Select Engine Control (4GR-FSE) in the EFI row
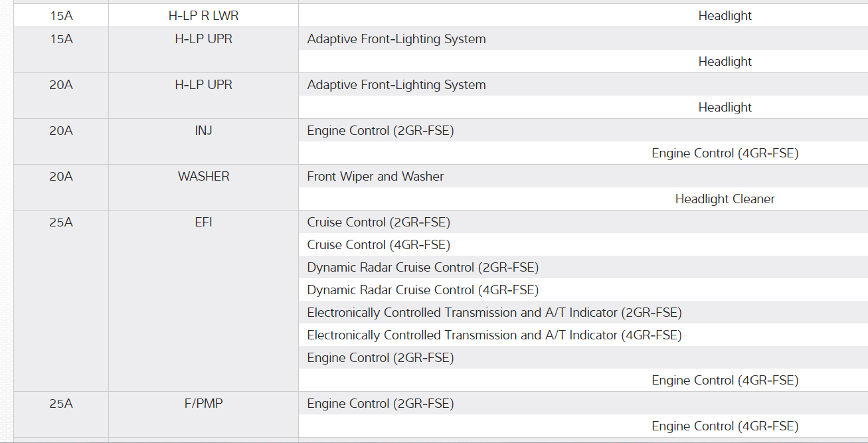 click(x=725, y=381)
